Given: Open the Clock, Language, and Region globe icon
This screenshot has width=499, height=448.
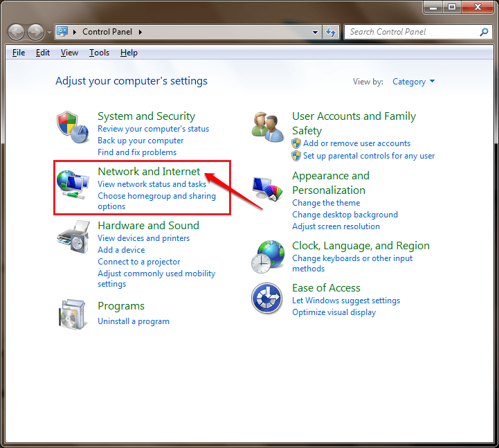Looking at the screenshot, I should 267,257.
